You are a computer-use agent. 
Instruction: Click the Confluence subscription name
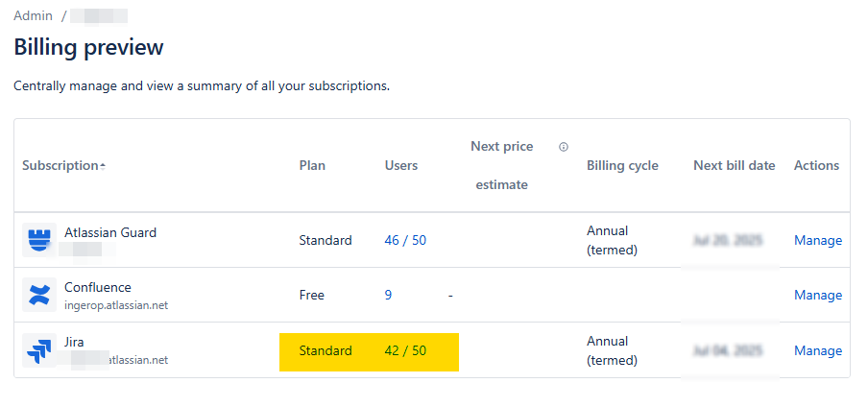point(98,287)
